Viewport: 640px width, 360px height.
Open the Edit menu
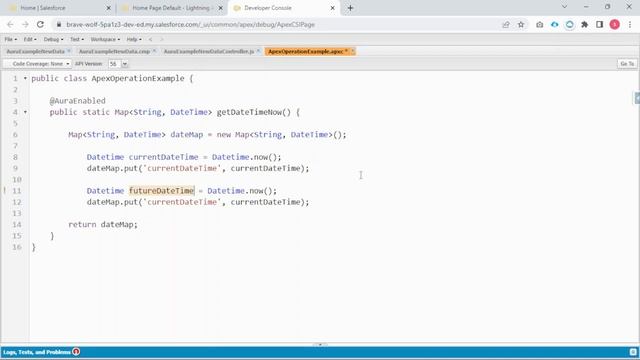(x=30, y=39)
